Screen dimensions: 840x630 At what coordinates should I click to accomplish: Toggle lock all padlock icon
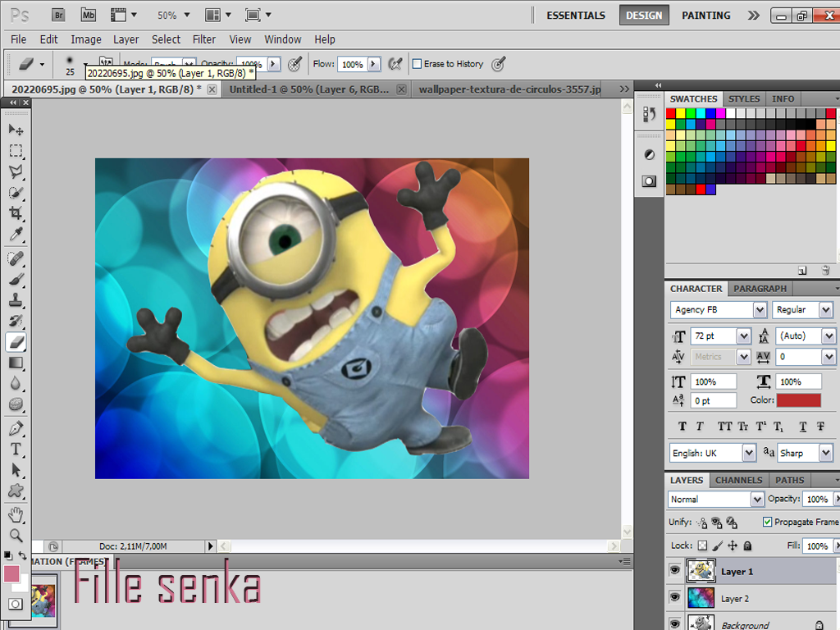(747, 546)
